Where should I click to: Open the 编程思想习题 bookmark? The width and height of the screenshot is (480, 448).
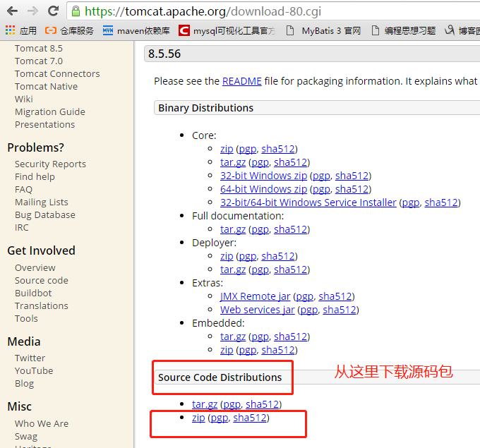click(402, 30)
